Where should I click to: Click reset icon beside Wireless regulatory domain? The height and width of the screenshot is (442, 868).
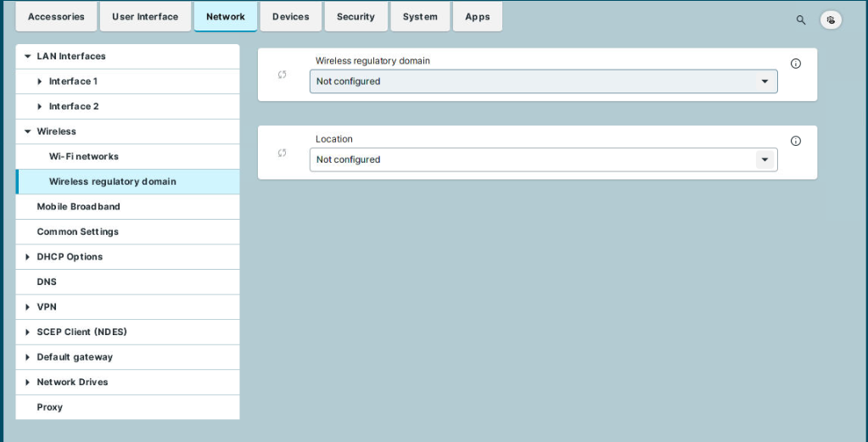pyautogui.click(x=283, y=75)
